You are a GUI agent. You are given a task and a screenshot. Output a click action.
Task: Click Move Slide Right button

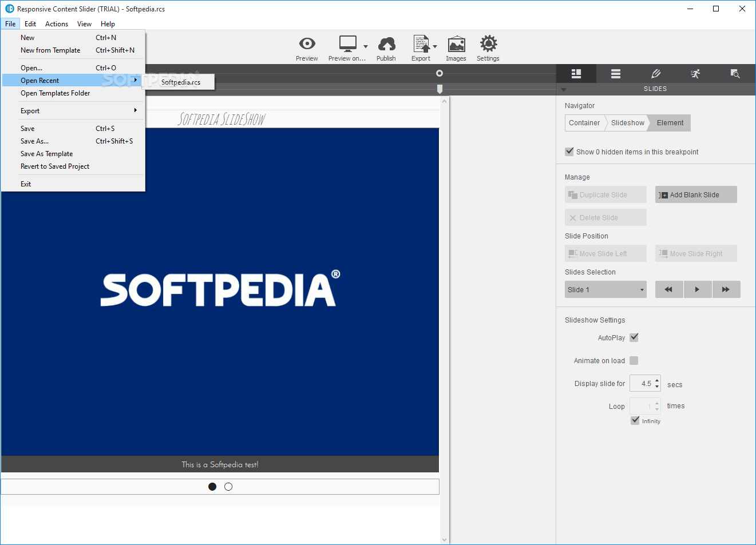[x=696, y=253]
